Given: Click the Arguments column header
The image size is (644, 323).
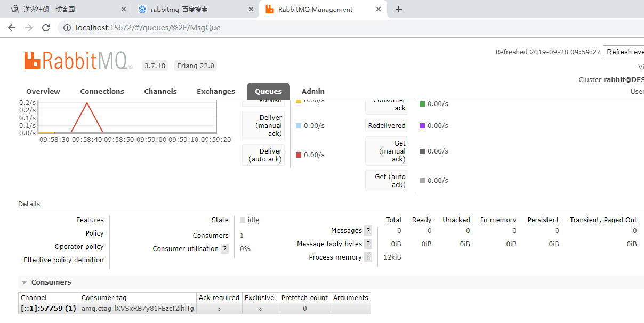Looking at the screenshot, I should click(x=351, y=298).
